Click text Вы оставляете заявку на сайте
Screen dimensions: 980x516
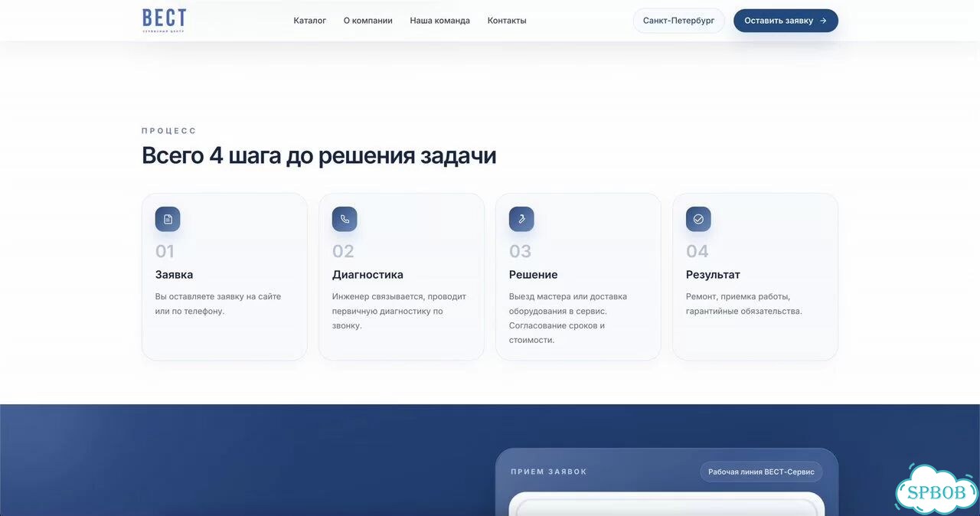pos(218,303)
